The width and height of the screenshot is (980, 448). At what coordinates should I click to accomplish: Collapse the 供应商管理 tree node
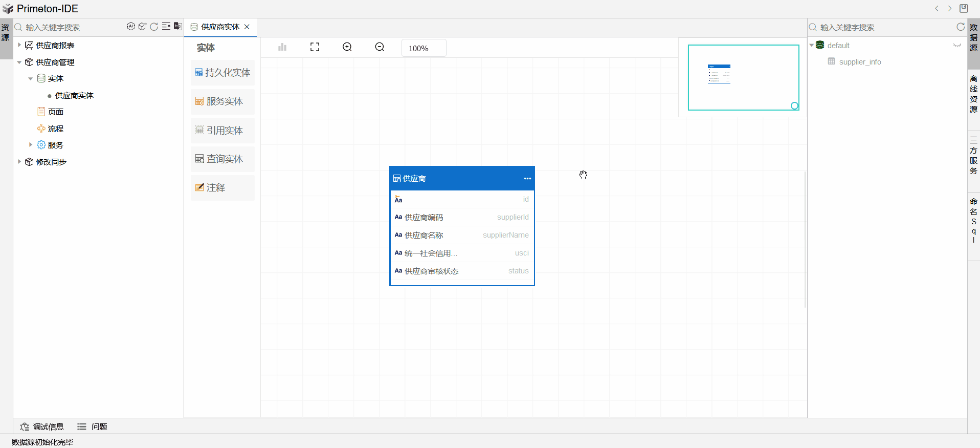pyautogui.click(x=19, y=62)
